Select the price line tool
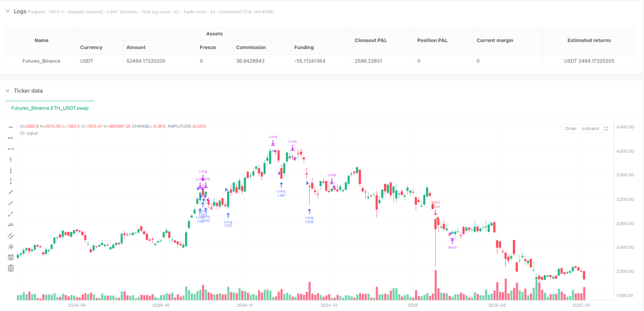The width and height of the screenshot is (644, 311). pyautogui.click(x=11, y=225)
